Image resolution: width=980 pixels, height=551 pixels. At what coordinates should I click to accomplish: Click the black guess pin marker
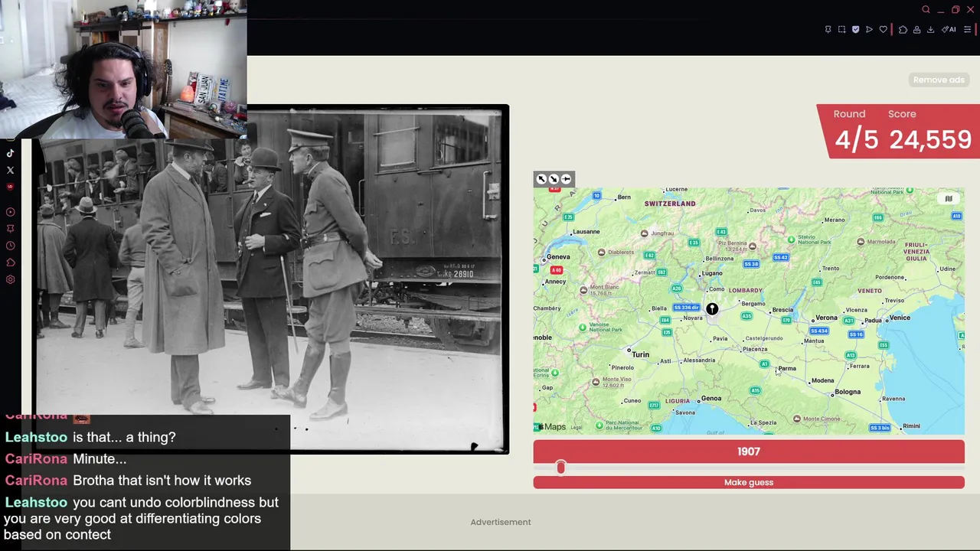[x=712, y=309]
